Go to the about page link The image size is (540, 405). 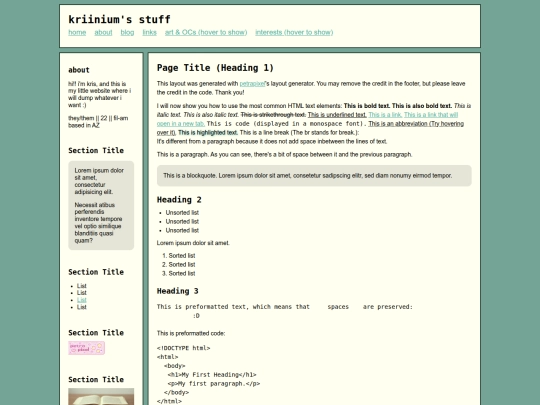point(103,32)
